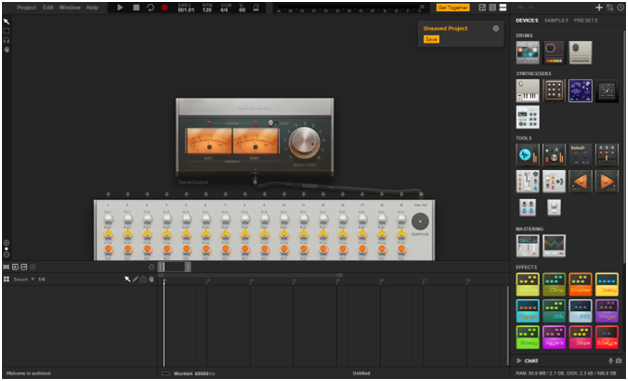Screen dimensions: 628x381
Task: Click the microphone icon in Chat bar
Action: click(611, 361)
